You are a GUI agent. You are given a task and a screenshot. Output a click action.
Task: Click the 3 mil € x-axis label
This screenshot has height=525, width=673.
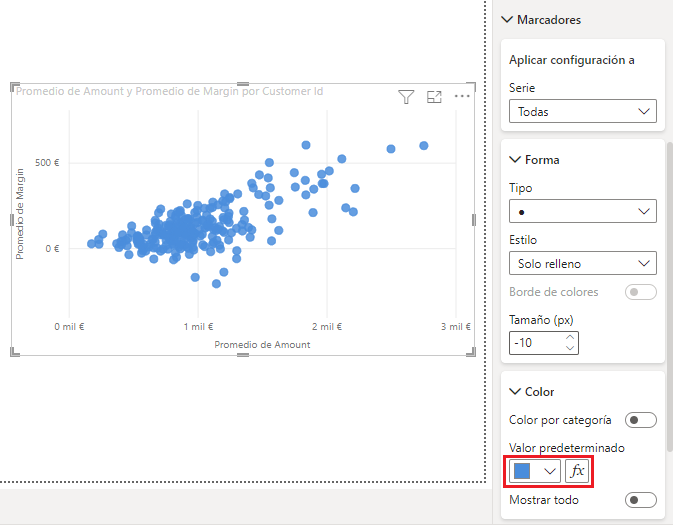pyautogui.click(x=456, y=327)
